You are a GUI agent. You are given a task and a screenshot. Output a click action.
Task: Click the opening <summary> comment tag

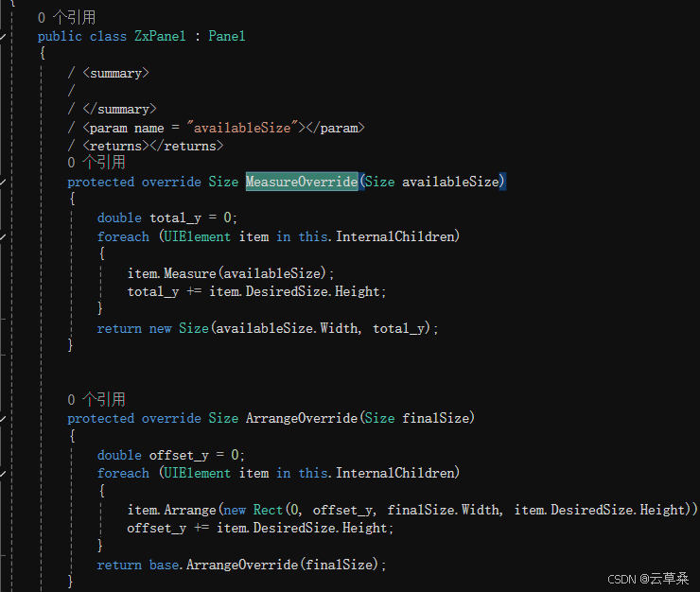pos(115,73)
